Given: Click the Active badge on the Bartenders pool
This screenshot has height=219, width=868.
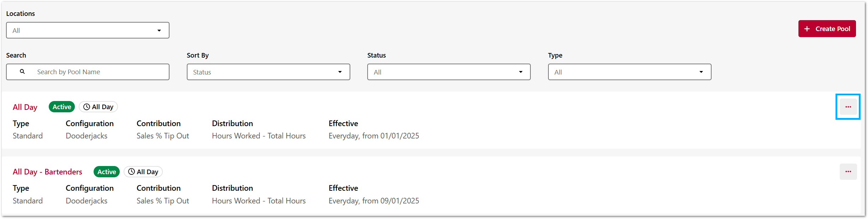Looking at the screenshot, I should coord(107,172).
